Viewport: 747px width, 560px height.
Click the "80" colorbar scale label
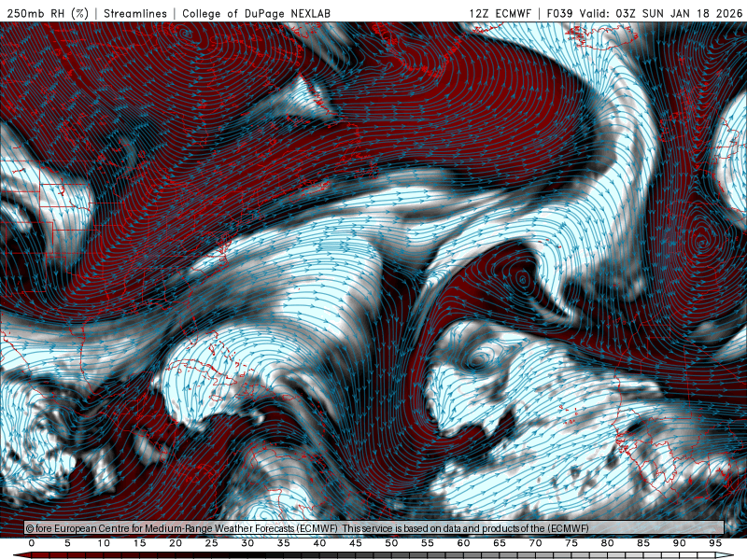point(608,543)
